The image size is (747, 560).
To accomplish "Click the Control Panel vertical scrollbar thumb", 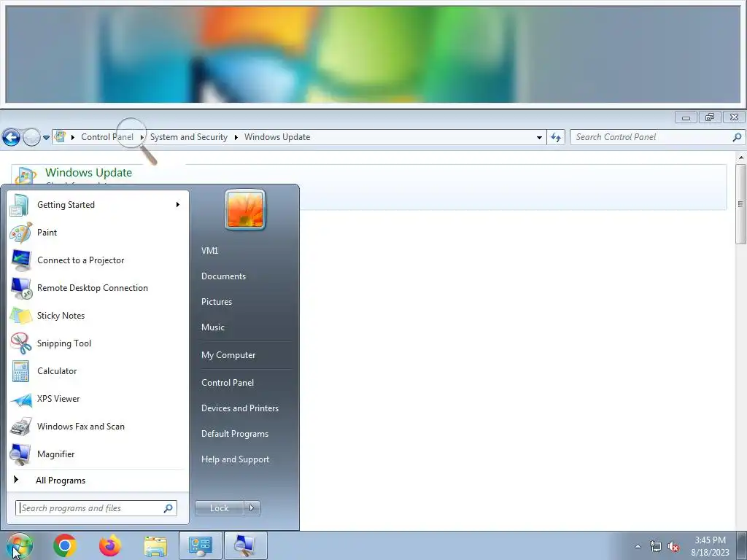I will click(x=740, y=204).
